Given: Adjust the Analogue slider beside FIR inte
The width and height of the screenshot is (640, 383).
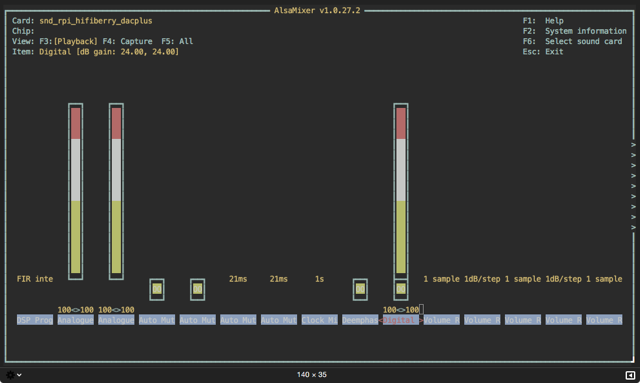Looking at the screenshot, I should pos(76,191).
